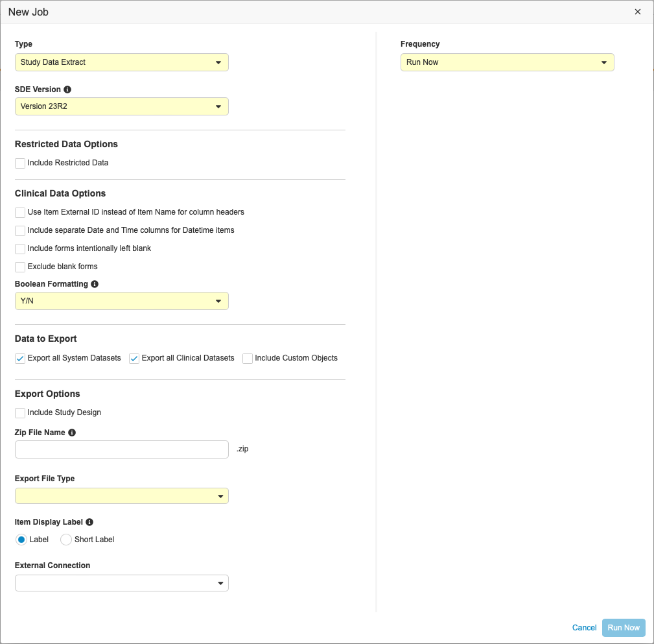The height and width of the screenshot is (644, 654).
Task: Open the Type dropdown
Action: 121,62
